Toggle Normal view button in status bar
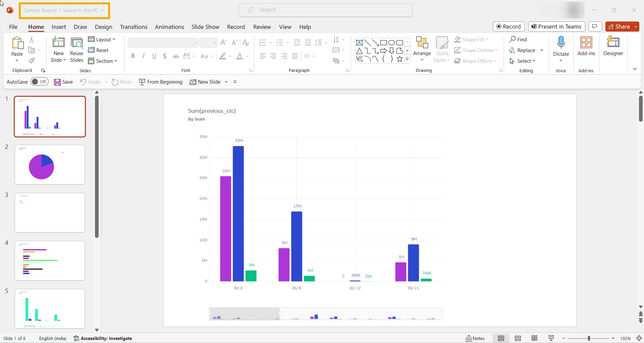The width and height of the screenshot is (644, 343). click(501, 338)
